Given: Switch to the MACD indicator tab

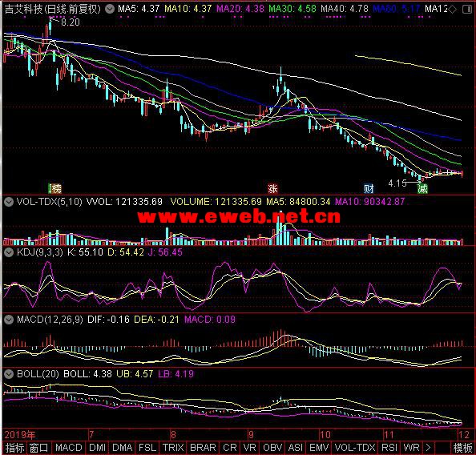Looking at the screenshot, I should pos(69,448).
